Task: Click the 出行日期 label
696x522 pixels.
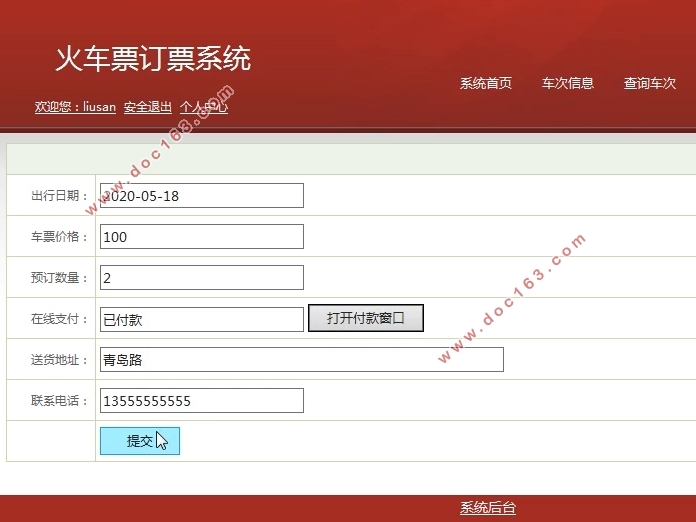Action: (59, 196)
